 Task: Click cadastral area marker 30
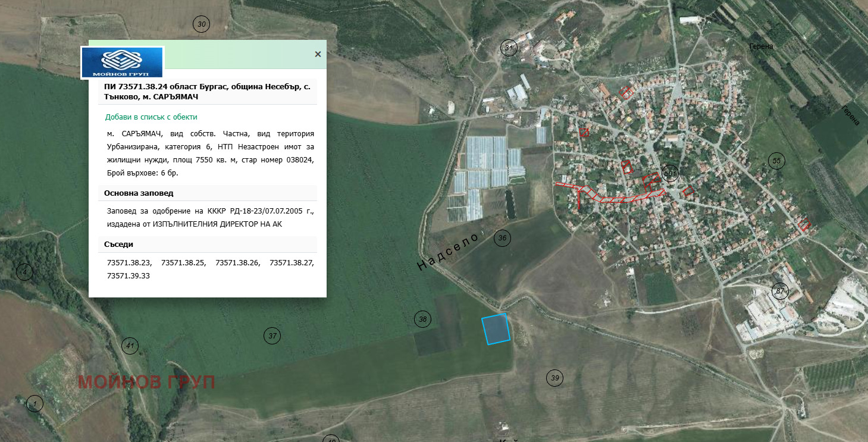coord(202,24)
